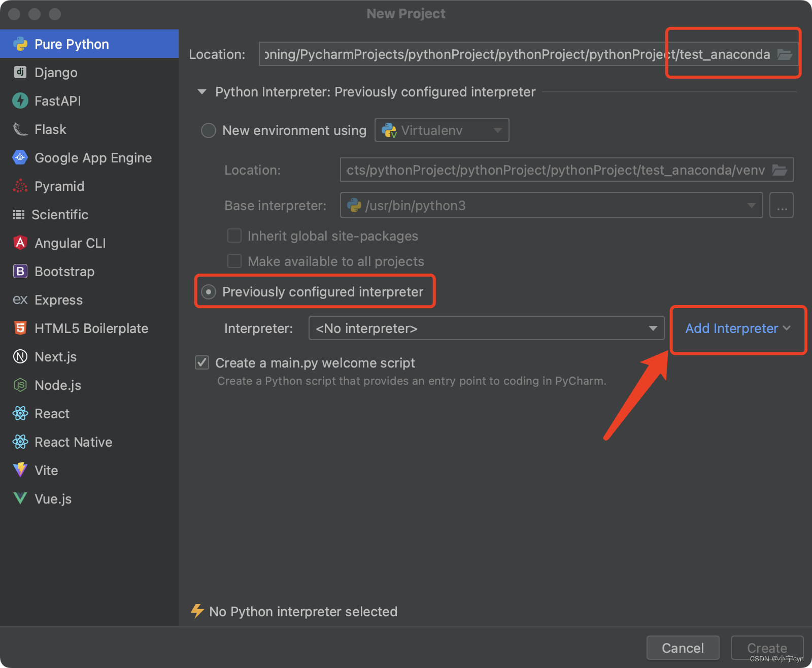812x668 pixels.
Task: Select HTML5 Boilerplate project type
Action: (89, 328)
